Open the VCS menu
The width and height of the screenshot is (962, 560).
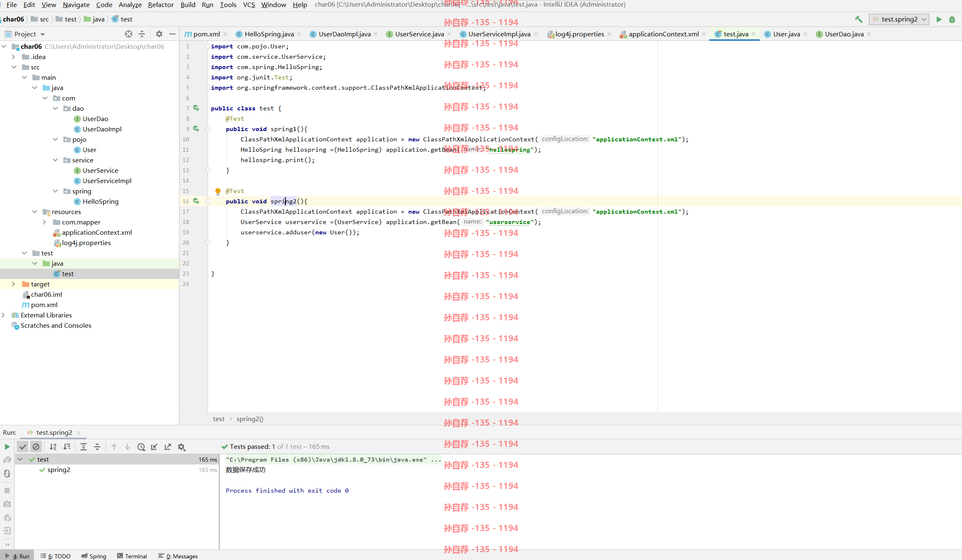pos(249,5)
